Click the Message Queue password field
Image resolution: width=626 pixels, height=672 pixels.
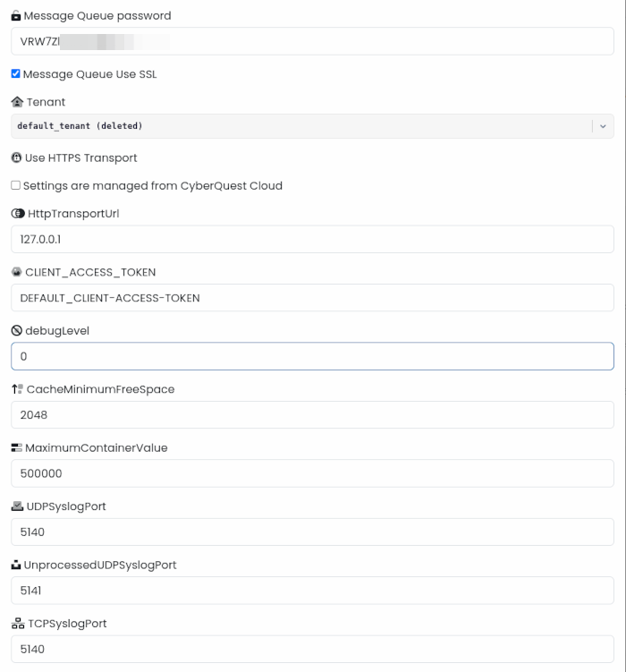coord(313,41)
